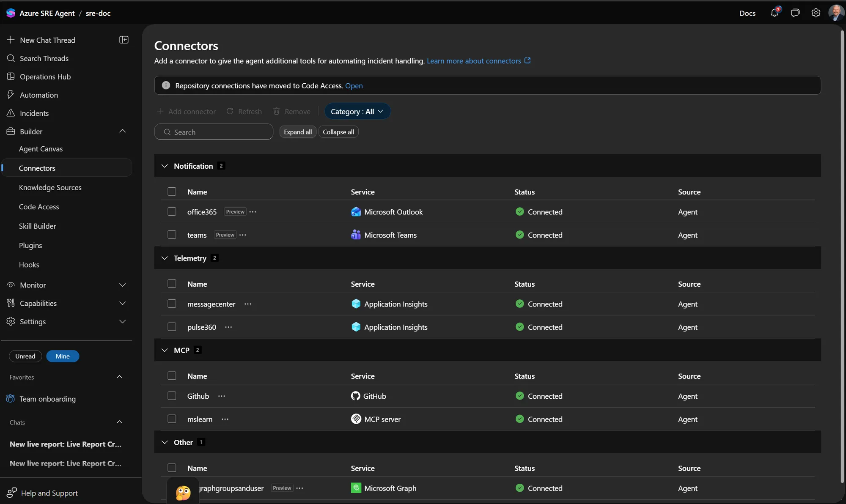Click the GitHub service icon
Viewport: 846px width, 504px height.
(356, 396)
